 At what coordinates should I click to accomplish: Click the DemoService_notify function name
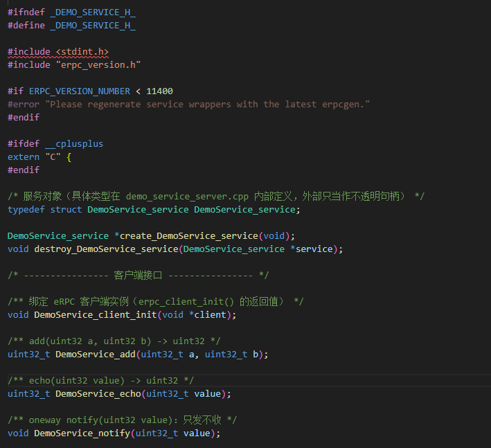tap(82, 433)
